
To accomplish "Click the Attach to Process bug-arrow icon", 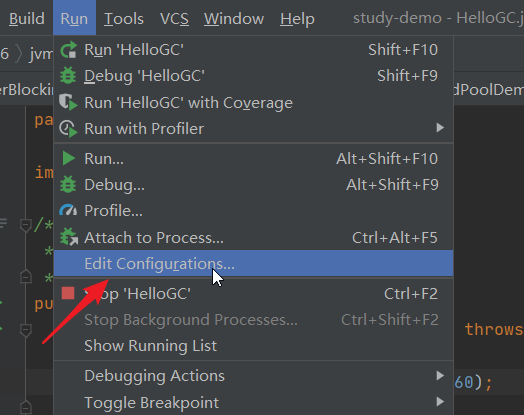I will [x=69, y=237].
